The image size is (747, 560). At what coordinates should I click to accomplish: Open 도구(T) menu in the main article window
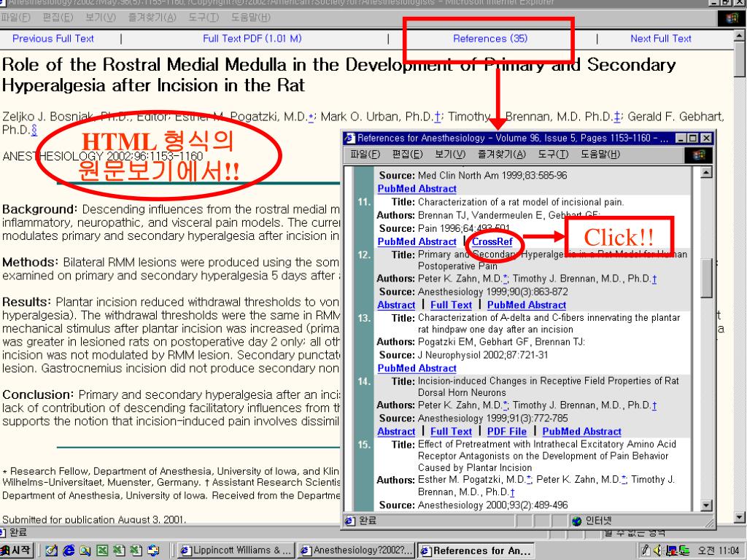point(204,17)
